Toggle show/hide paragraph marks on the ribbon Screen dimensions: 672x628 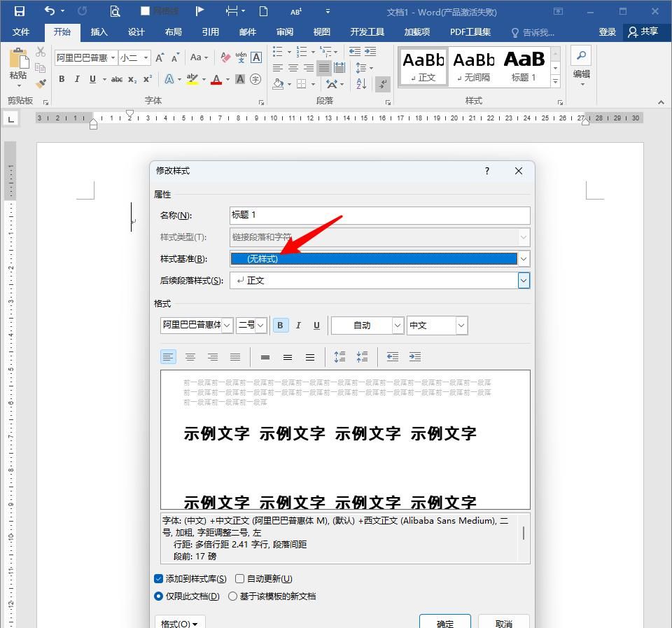point(382,84)
